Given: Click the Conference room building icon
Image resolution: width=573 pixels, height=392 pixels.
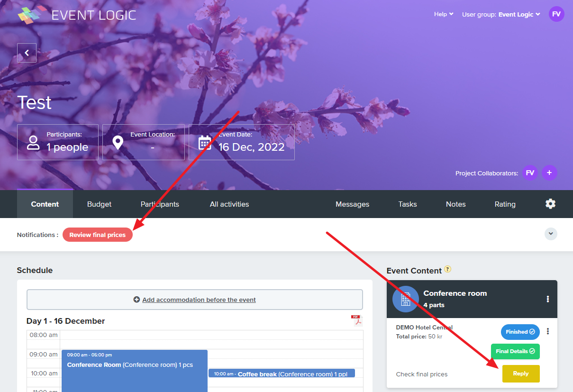Looking at the screenshot, I should pos(406,299).
